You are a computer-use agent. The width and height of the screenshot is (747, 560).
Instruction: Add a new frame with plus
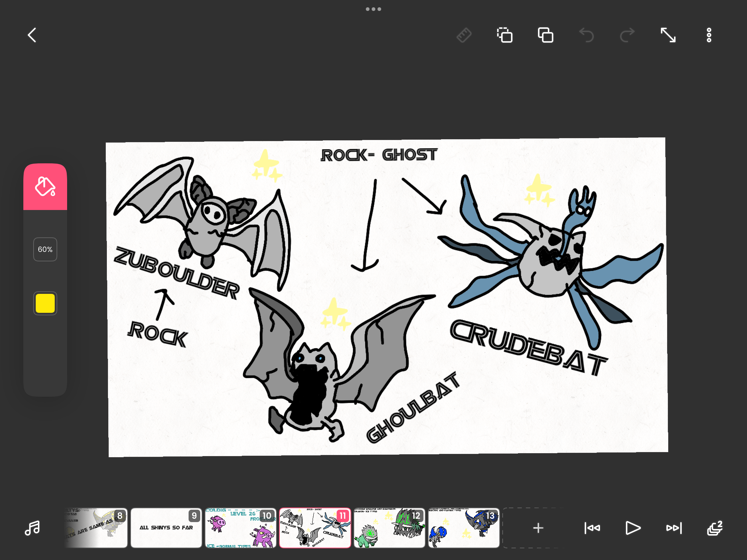point(538,528)
